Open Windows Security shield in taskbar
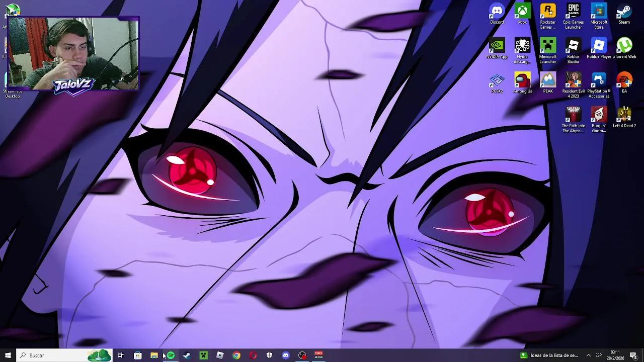 (x=269, y=355)
